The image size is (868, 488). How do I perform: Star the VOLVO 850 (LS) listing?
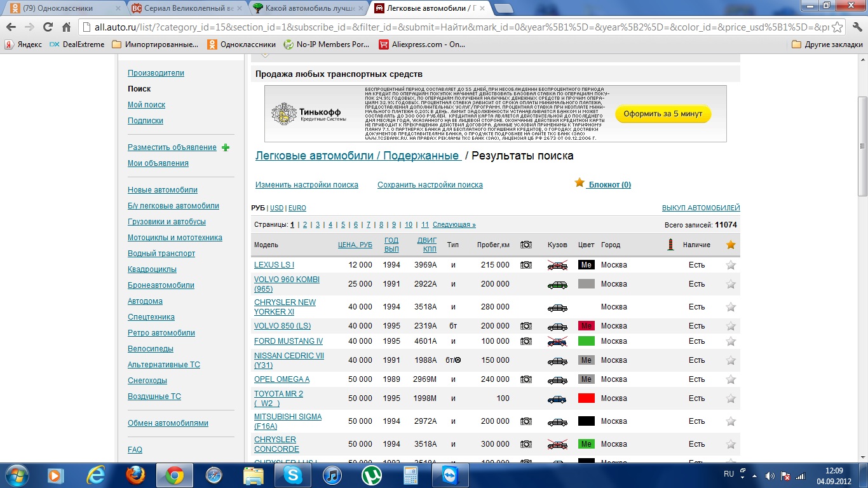pyautogui.click(x=731, y=326)
